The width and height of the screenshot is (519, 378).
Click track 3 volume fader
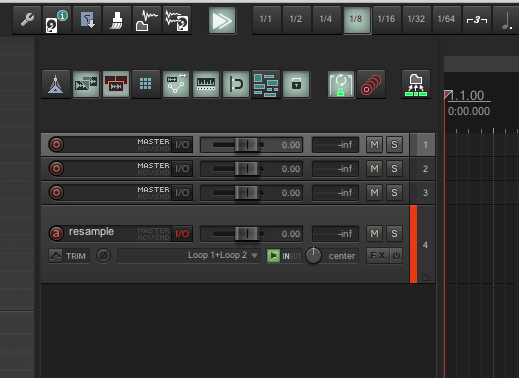(x=247, y=193)
